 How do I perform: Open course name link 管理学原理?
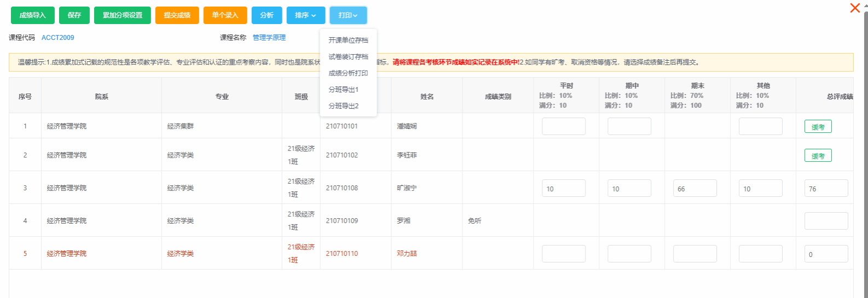coord(269,38)
